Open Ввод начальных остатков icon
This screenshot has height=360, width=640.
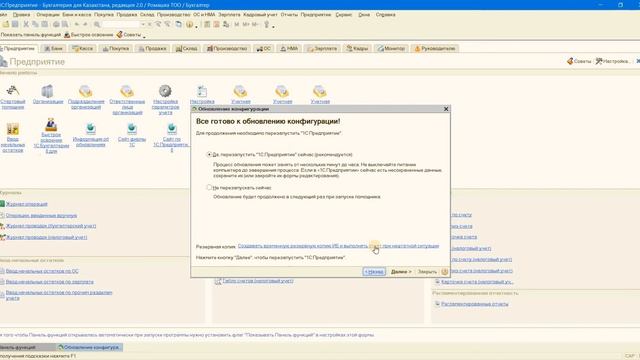point(13,129)
